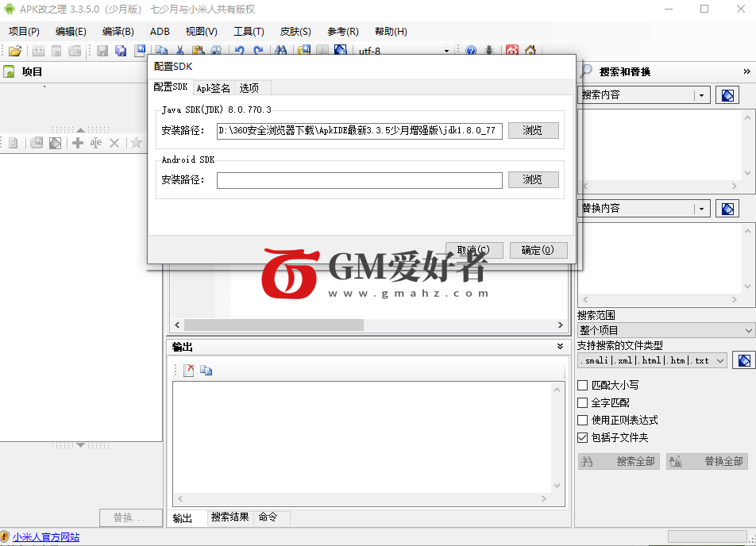Viewport: 756px width, 546px height.
Task: Enable the 匹配大小写 checkbox
Action: click(583, 386)
